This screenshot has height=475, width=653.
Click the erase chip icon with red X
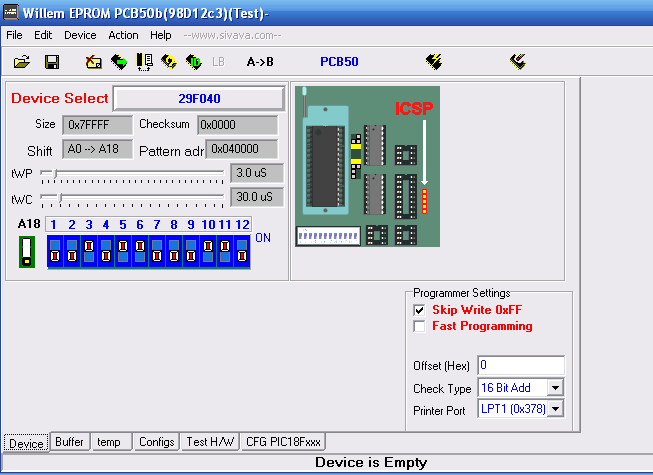(x=93, y=62)
